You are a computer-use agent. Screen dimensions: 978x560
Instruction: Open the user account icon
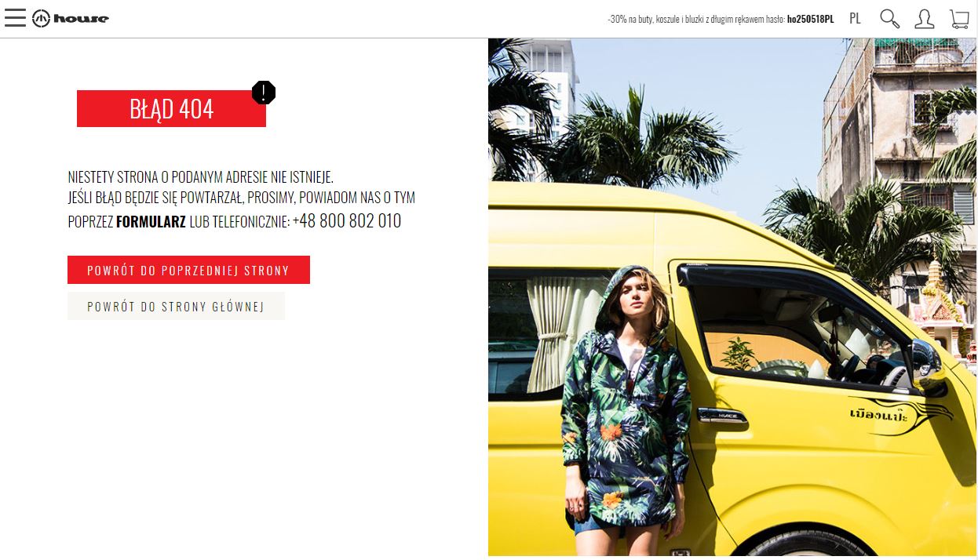tap(925, 19)
